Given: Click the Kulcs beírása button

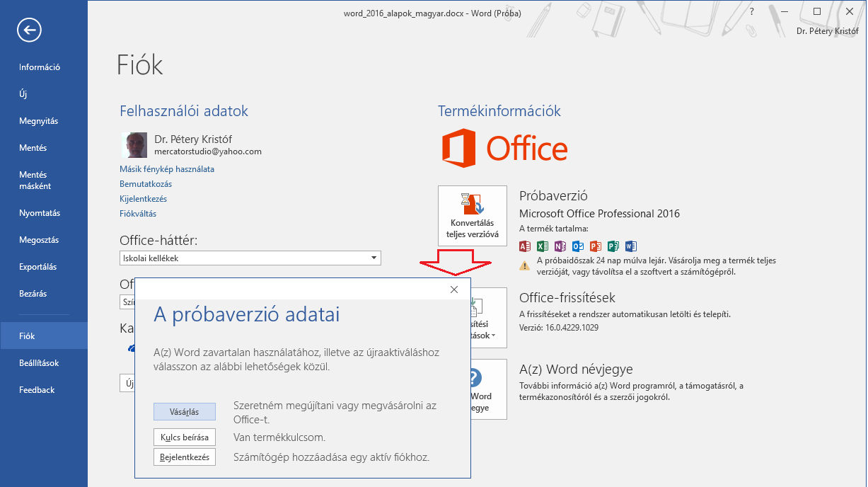Looking at the screenshot, I should (185, 437).
